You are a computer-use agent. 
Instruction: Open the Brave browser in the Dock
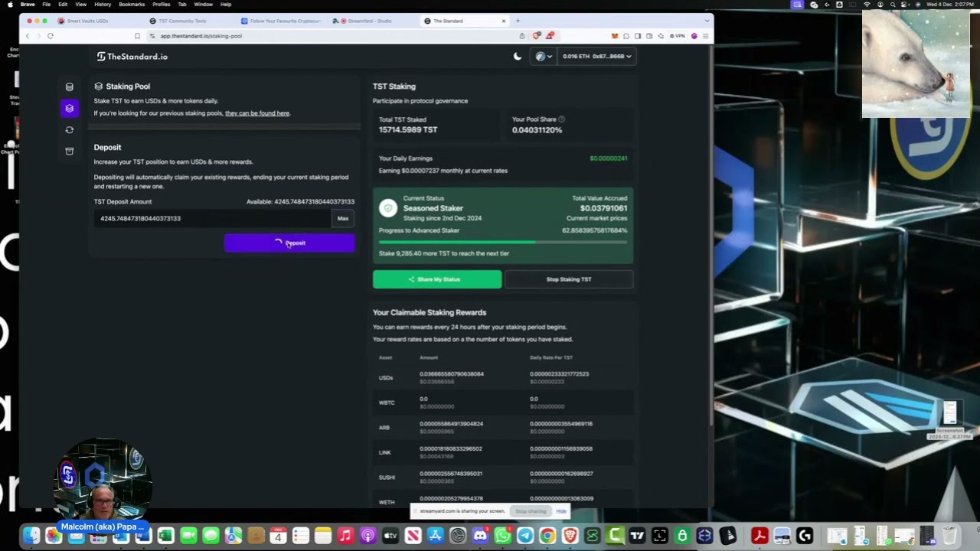pyautogui.click(x=570, y=536)
